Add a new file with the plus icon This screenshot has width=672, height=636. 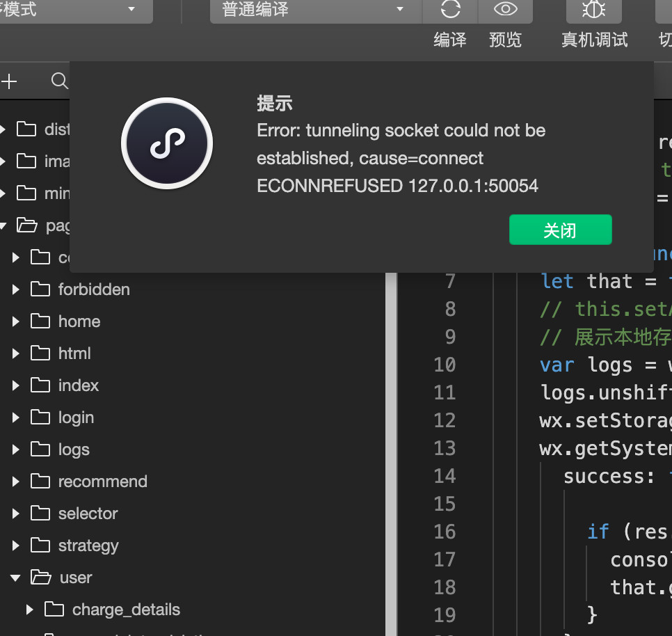pyautogui.click(x=9, y=81)
